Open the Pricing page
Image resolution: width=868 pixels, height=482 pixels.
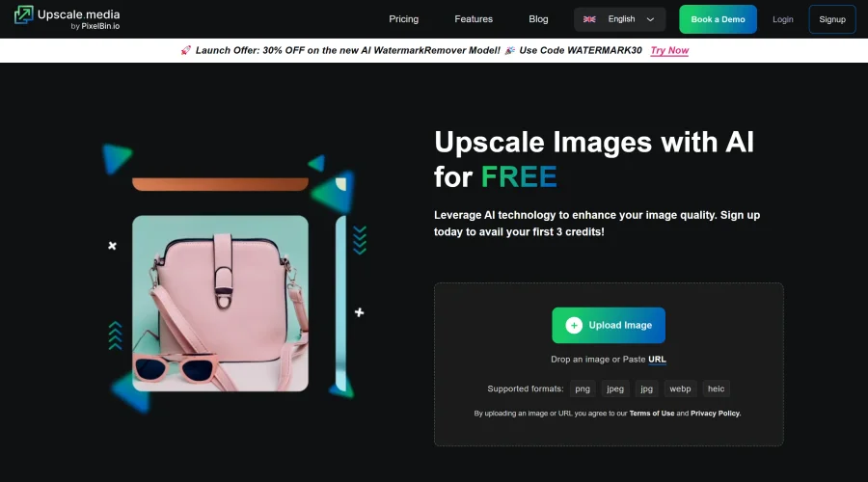coord(403,19)
